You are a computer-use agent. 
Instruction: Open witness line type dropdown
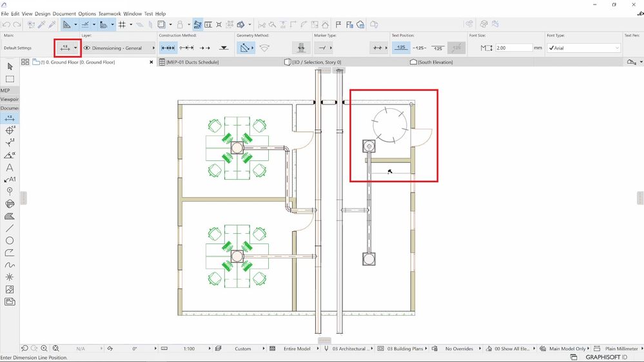pyautogui.click(x=378, y=48)
